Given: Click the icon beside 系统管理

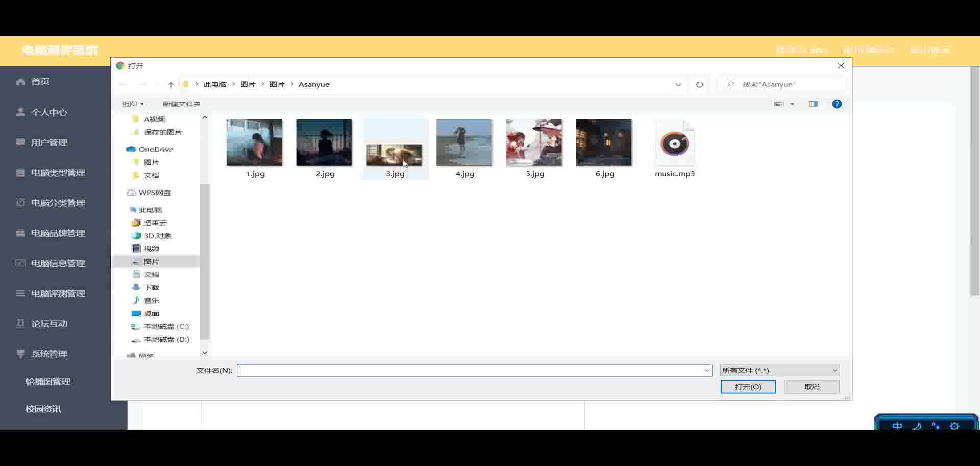Looking at the screenshot, I should [x=20, y=354].
